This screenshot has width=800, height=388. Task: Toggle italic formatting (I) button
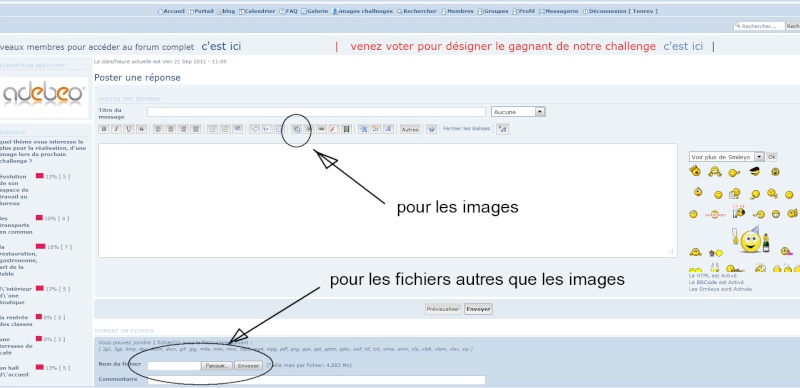(x=116, y=129)
